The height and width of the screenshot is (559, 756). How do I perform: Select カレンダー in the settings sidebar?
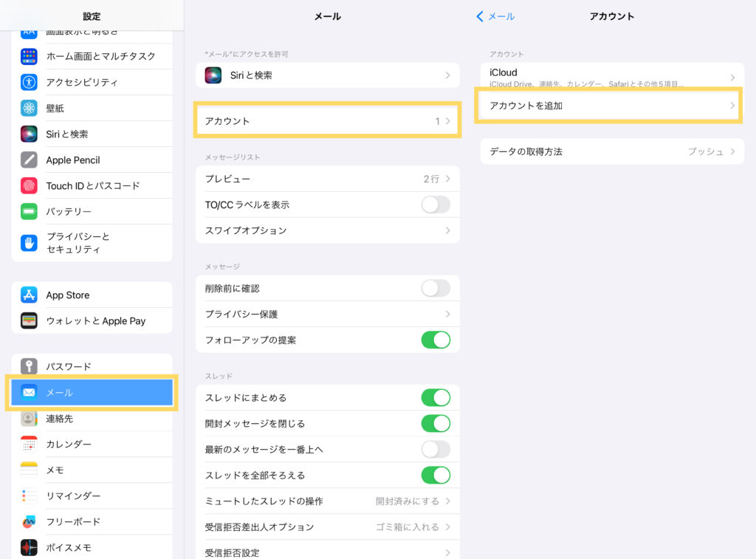pos(92,444)
